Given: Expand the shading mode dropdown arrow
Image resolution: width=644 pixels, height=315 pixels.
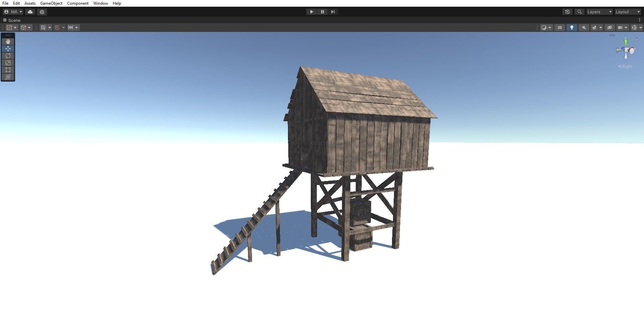Looking at the screenshot, I should click(x=550, y=28).
